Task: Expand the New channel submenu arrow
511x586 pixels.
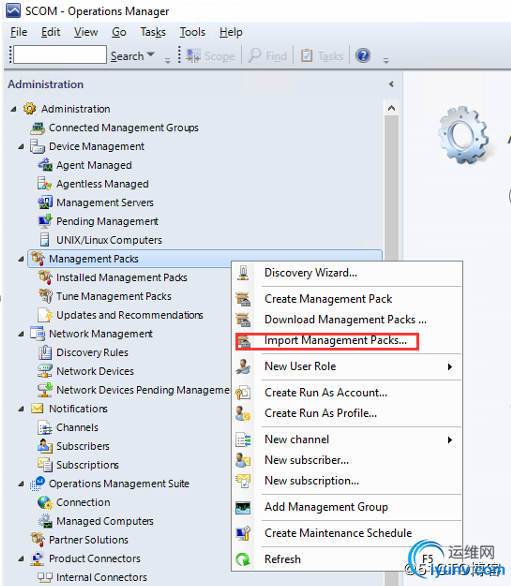Action: pyautogui.click(x=450, y=440)
